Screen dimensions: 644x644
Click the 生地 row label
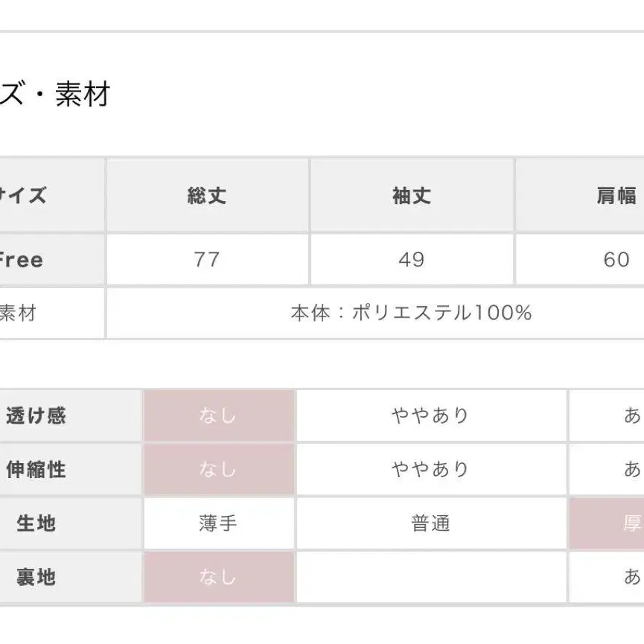pyautogui.click(x=36, y=523)
